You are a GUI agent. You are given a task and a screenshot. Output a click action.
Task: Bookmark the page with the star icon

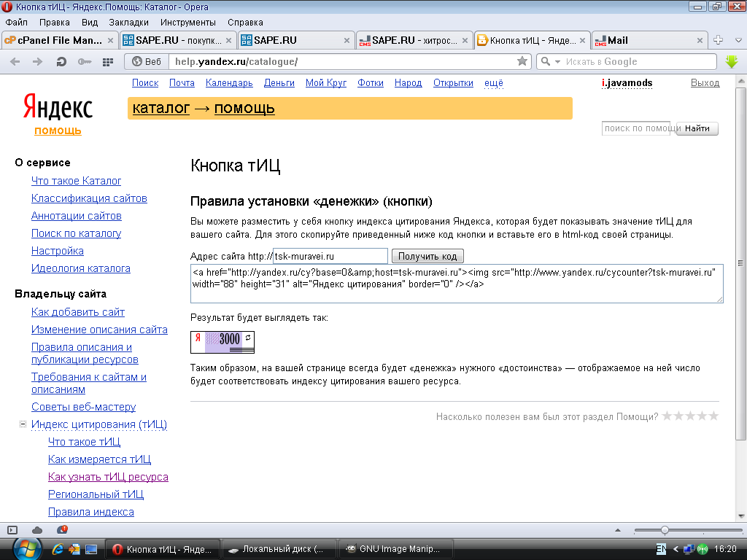pyautogui.click(x=522, y=62)
